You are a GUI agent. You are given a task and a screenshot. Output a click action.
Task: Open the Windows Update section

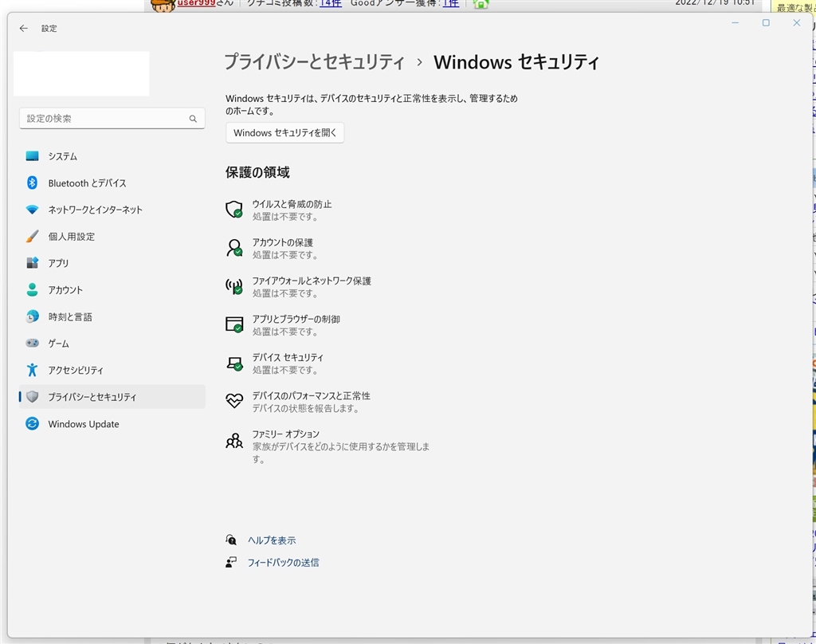click(x=112, y=424)
